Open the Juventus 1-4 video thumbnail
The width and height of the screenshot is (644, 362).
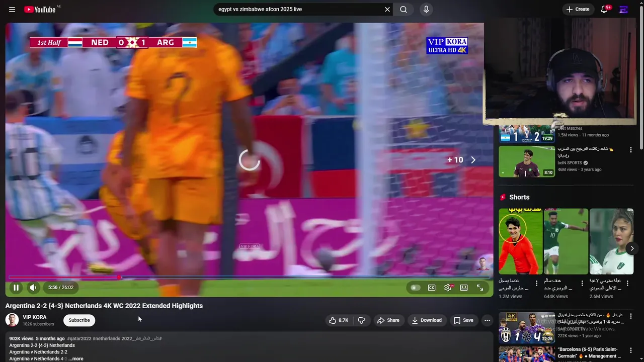pos(527,328)
